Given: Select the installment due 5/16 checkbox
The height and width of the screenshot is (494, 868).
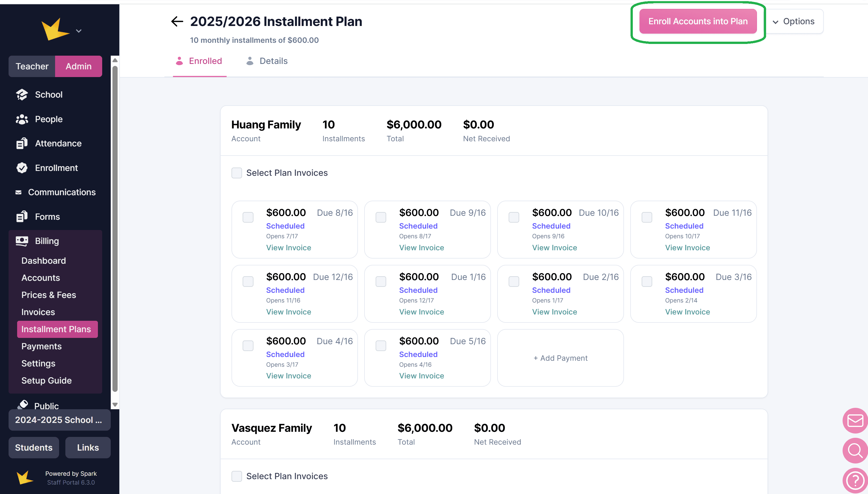Looking at the screenshot, I should tap(381, 346).
